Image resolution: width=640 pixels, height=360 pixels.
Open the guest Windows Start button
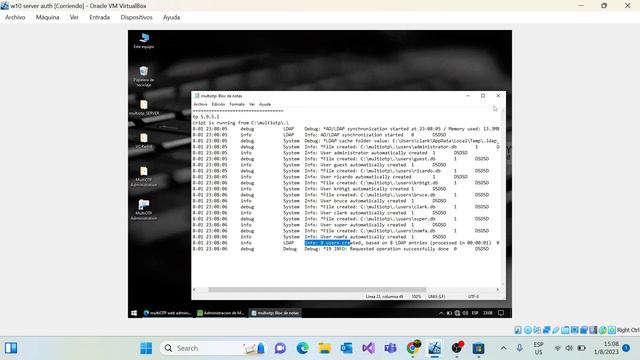[x=134, y=313]
